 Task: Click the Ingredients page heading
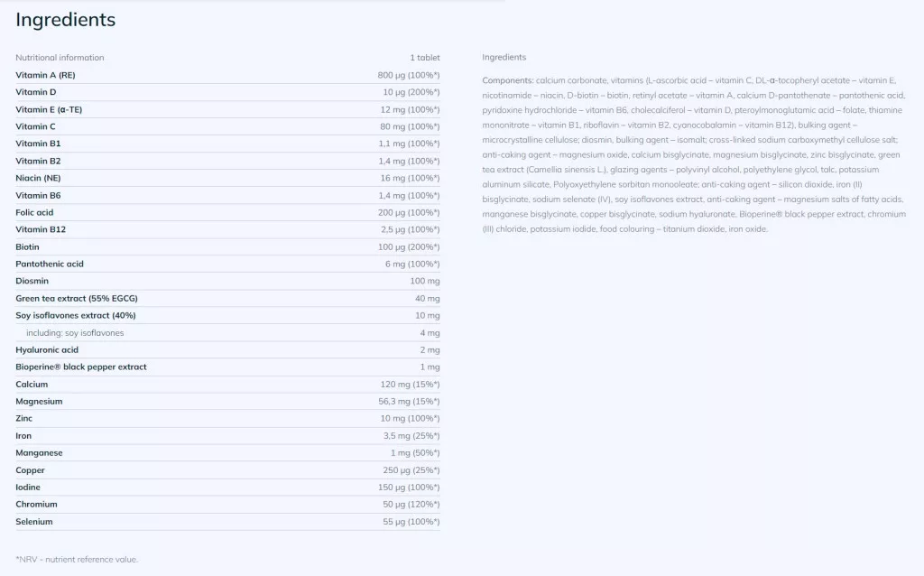coord(65,20)
